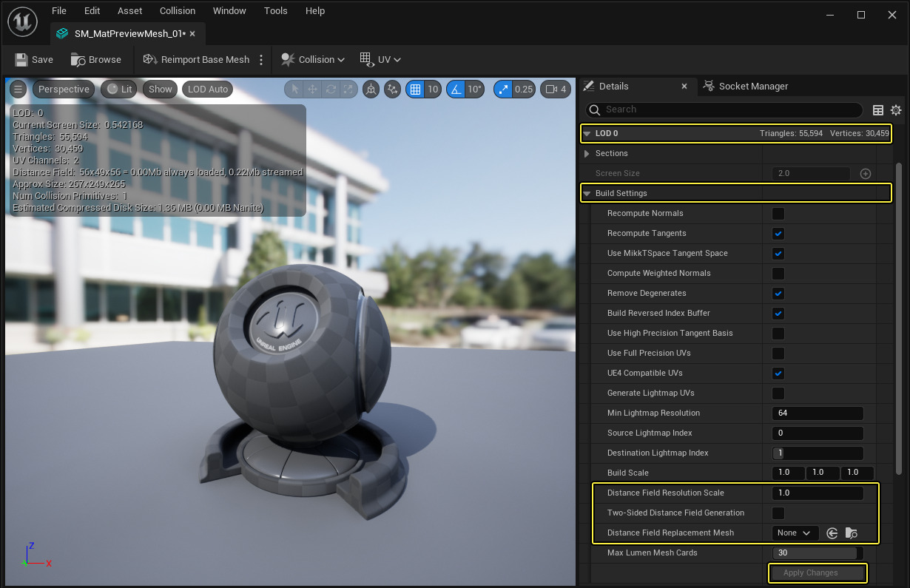Click the Max Lumen Mesh Cards slider field

[x=818, y=553]
